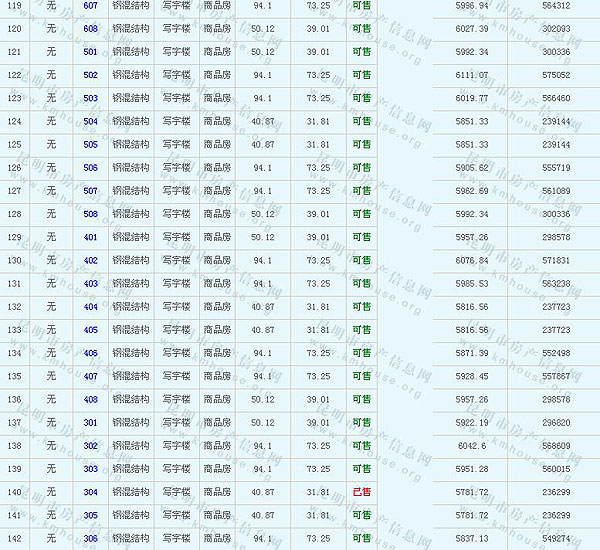The height and width of the screenshot is (550, 600).
Task: Click the 可售 status for row 119
Action: (x=361, y=6)
